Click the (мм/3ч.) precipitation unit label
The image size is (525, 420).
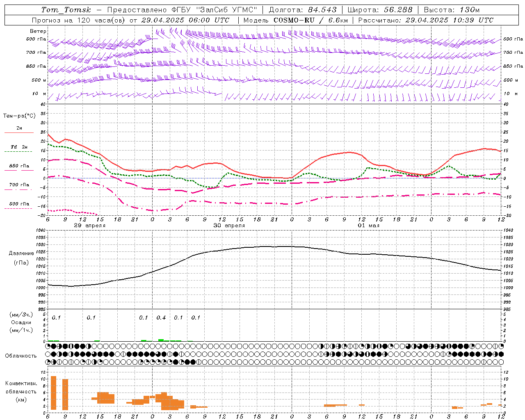pyautogui.click(x=21, y=315)
